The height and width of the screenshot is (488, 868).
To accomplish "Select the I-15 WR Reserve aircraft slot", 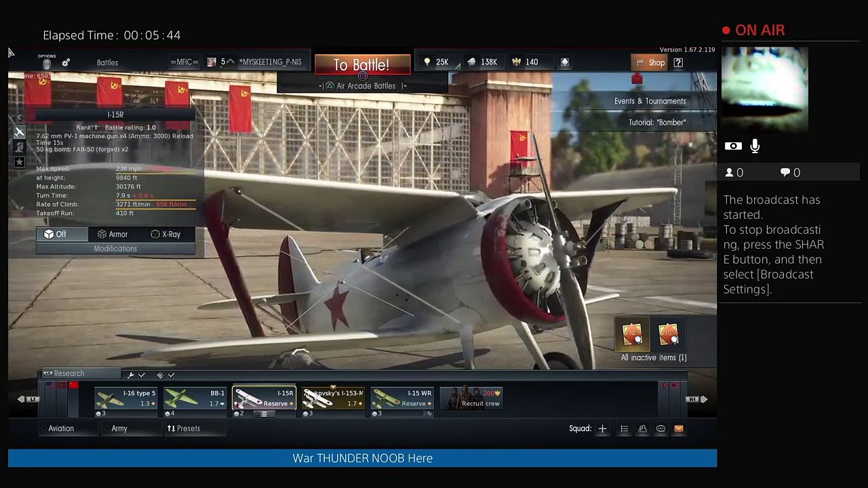I will (402, 403).
